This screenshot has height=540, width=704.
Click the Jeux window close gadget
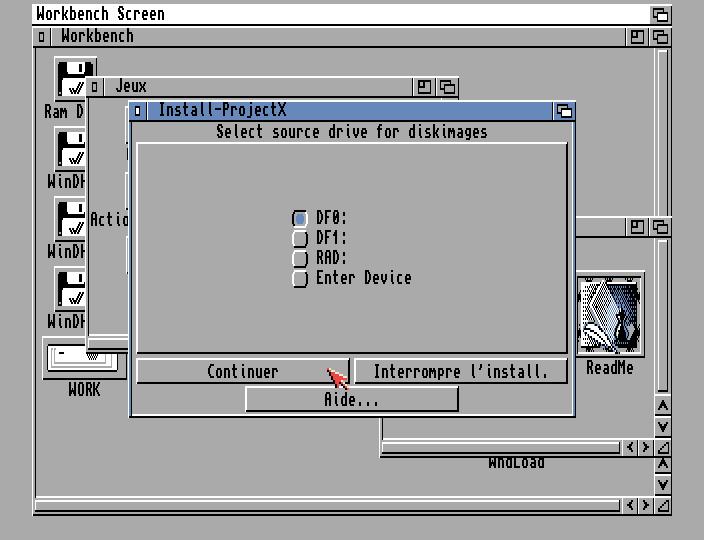coord(95,87)
